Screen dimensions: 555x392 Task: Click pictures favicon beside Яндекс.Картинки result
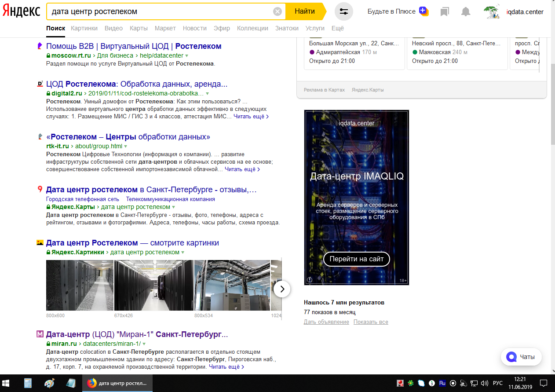tap(40, 242)
